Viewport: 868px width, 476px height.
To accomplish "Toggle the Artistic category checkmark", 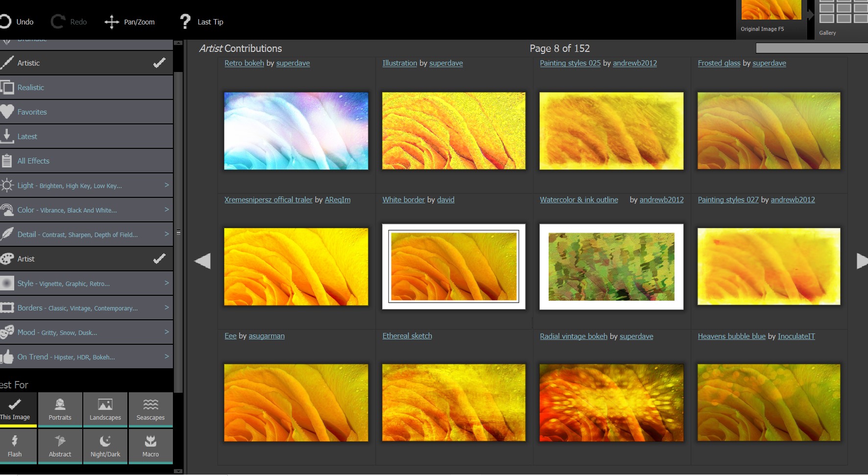I will click(x=159, y=63).
